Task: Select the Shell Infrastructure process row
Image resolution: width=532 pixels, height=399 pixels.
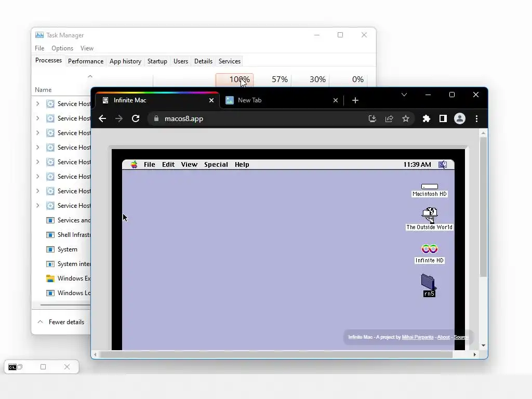Action: point(62,235)
